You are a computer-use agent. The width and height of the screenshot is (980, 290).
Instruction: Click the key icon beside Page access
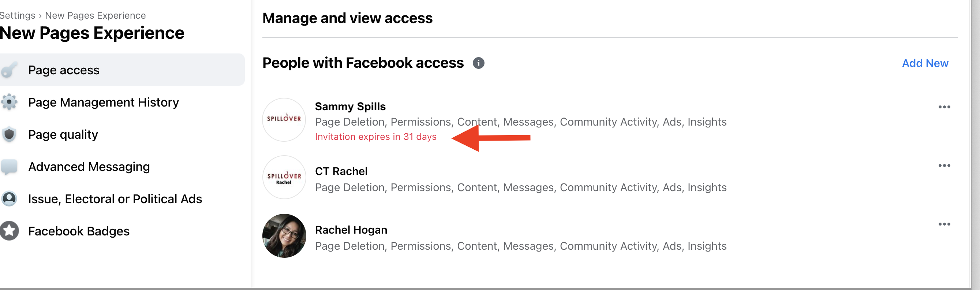click(9, 70)
